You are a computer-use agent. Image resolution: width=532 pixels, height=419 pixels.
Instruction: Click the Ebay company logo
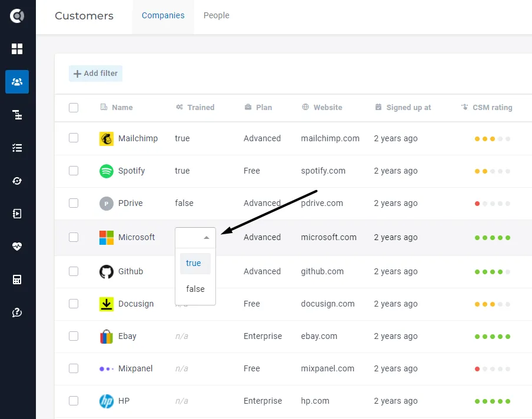coord(106,337)
